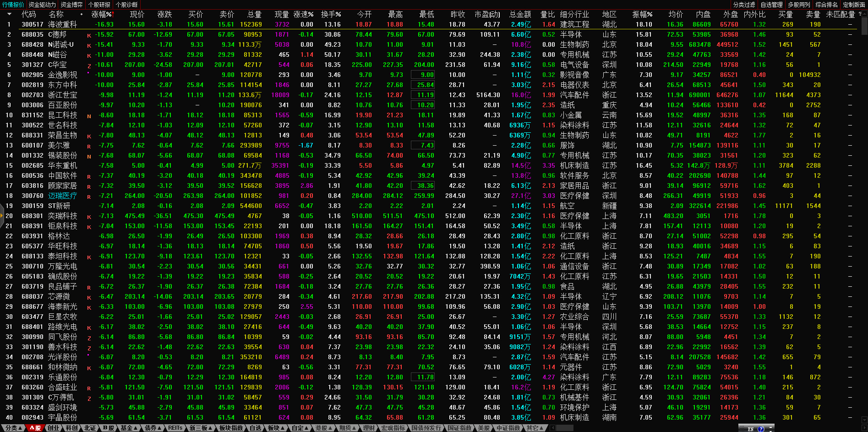This screenshot has width=868, height=432.
Task: Click the left scroll arrow in bottom bar
Action: (552, 428)
